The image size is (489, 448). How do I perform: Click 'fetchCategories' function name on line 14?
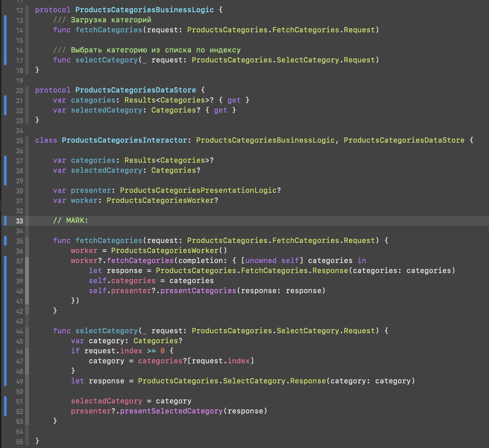point(109,30)
